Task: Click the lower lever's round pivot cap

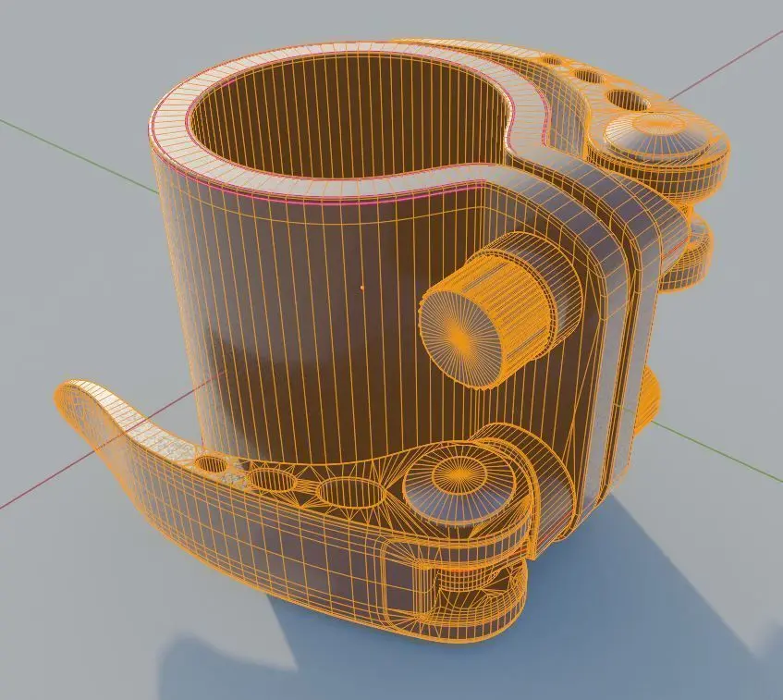Action: [459, 481]
